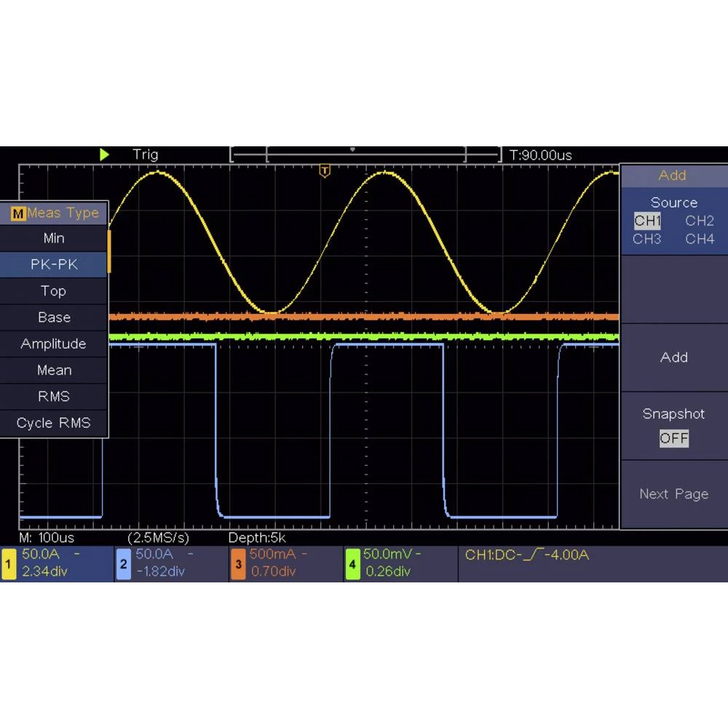The height and width of the screenshot is (728, 728).
Task: Choose PK-PK from the Meas Type list
Action: pos(54,264)
